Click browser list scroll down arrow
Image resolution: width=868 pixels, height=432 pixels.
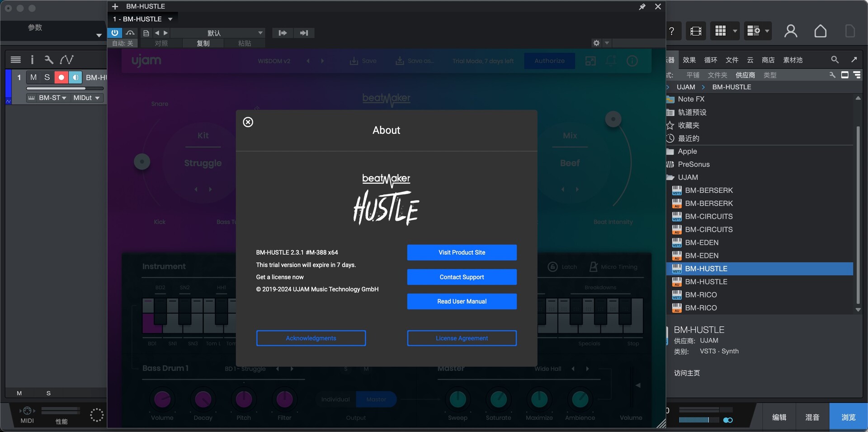click(858, 310)
